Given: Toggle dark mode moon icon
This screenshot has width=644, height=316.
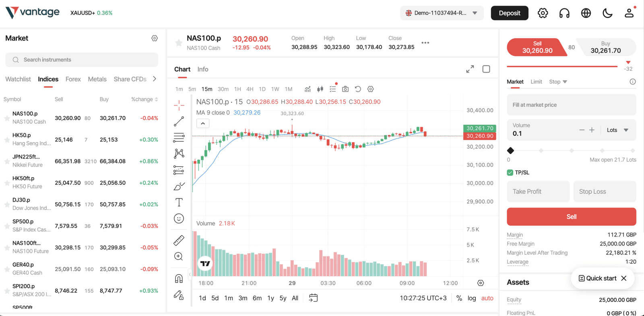Looking at the screenshot, I should [x=607, y=13].
